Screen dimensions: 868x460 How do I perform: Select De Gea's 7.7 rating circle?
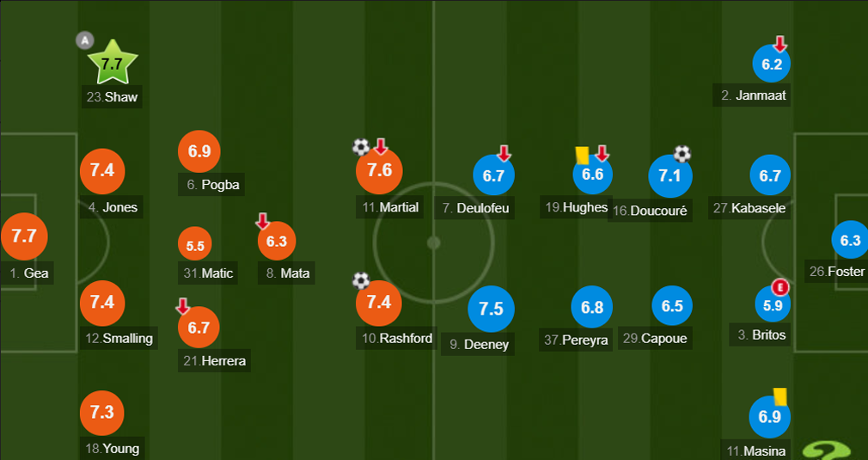coord(24,236)
